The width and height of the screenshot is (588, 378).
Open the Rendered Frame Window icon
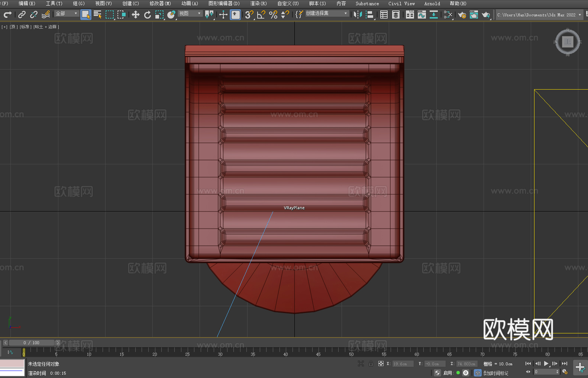[474, 14]
